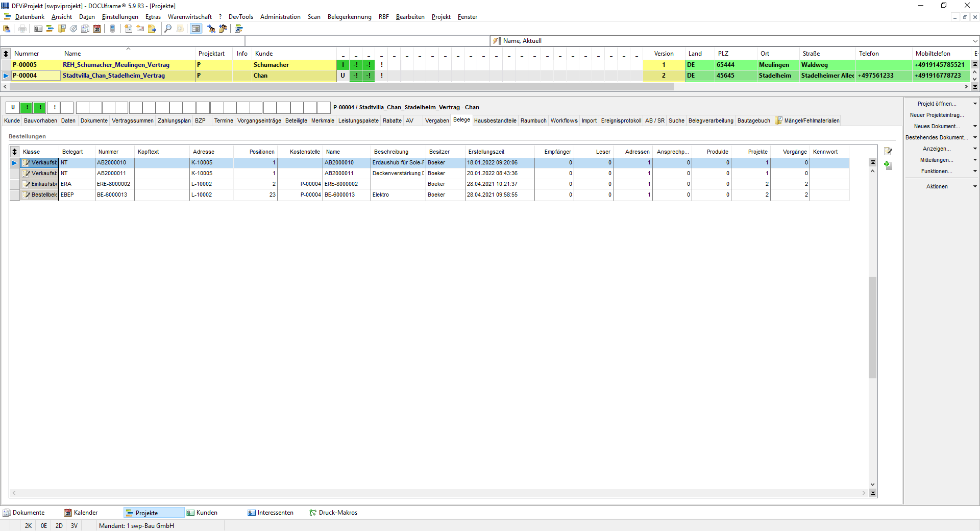The height and width of the screenshot is (531, 980).
Task: Click the green plus add row icon
Action: 888,165
